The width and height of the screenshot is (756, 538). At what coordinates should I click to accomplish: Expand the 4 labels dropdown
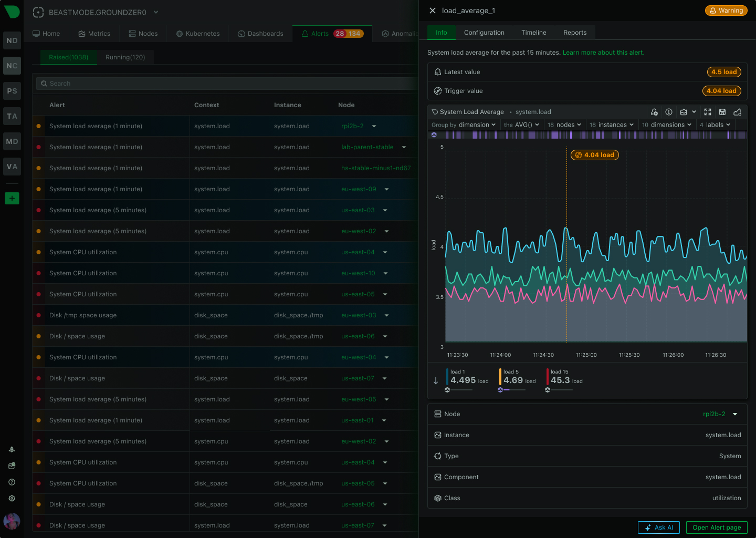pos(715,125)
